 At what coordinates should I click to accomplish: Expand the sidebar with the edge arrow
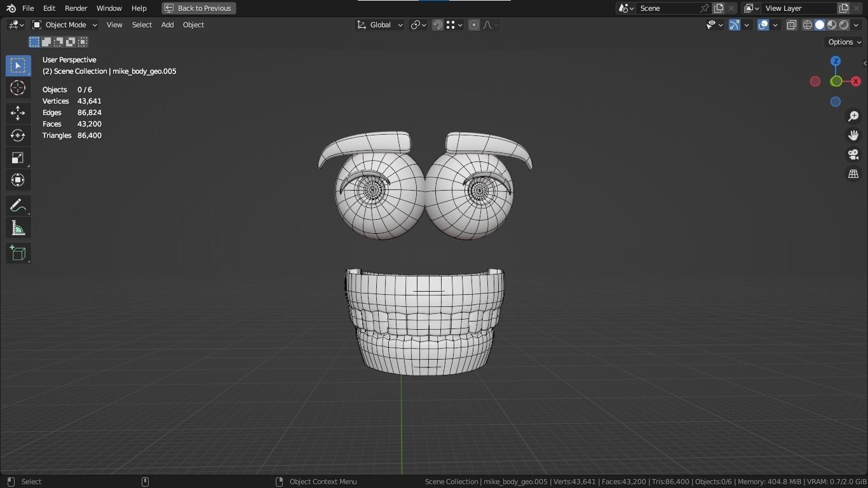[865, 63]
